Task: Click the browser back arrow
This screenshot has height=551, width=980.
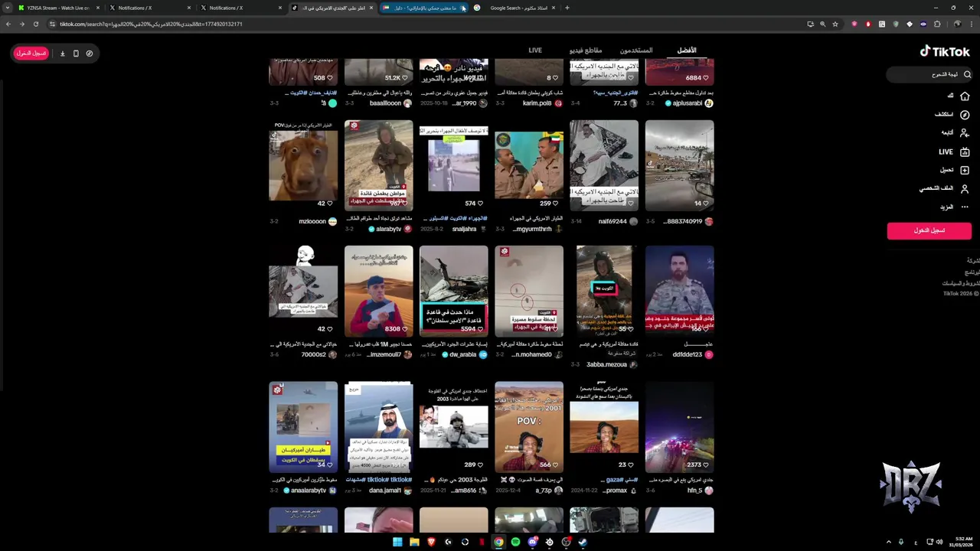Action: click(8, 24)
